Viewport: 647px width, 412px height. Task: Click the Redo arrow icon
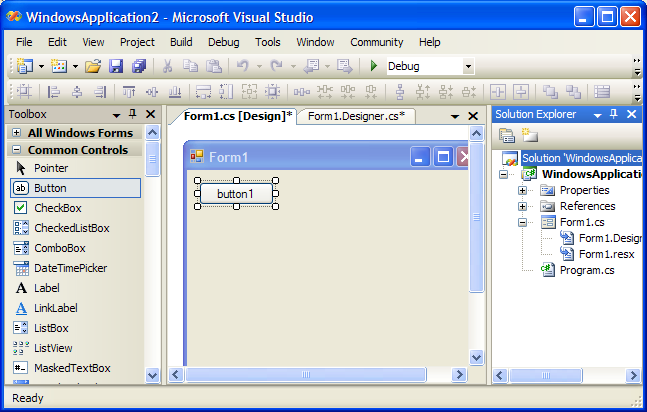click(276, 66)
